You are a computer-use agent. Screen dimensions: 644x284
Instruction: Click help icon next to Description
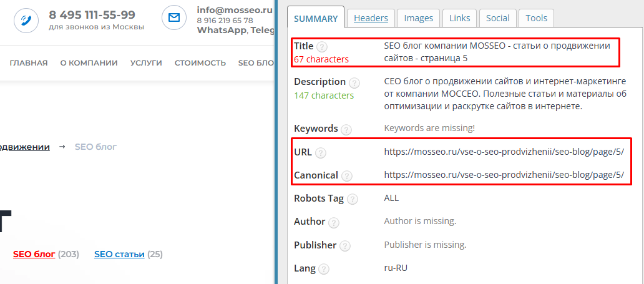[354, 82]
